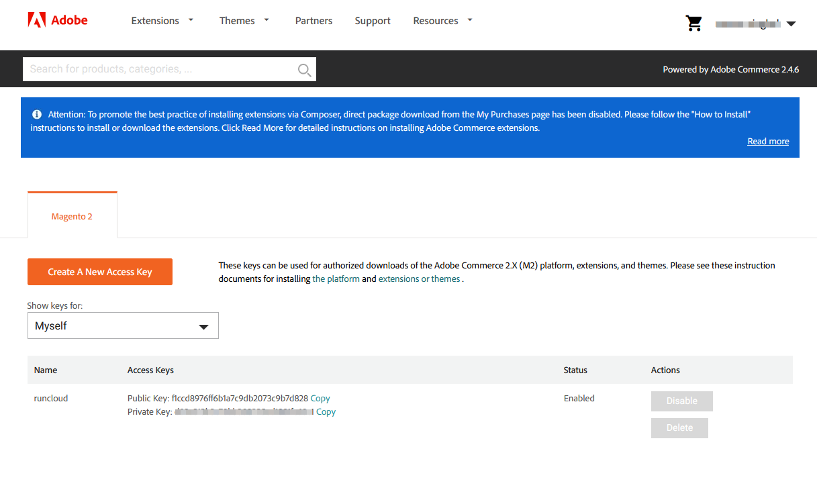817x504 pixels.
Task: Click the Adobe logo
Action: 58,20
